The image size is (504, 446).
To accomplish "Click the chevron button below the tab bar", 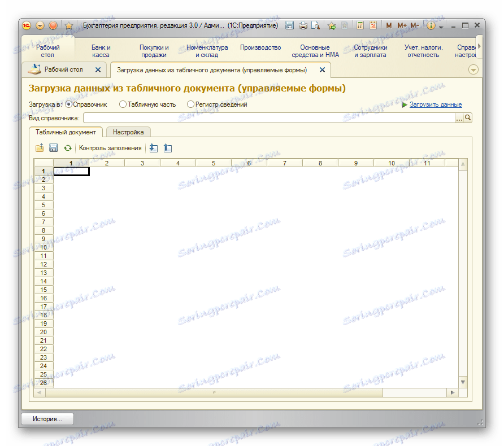I will (x=473, y=69).
